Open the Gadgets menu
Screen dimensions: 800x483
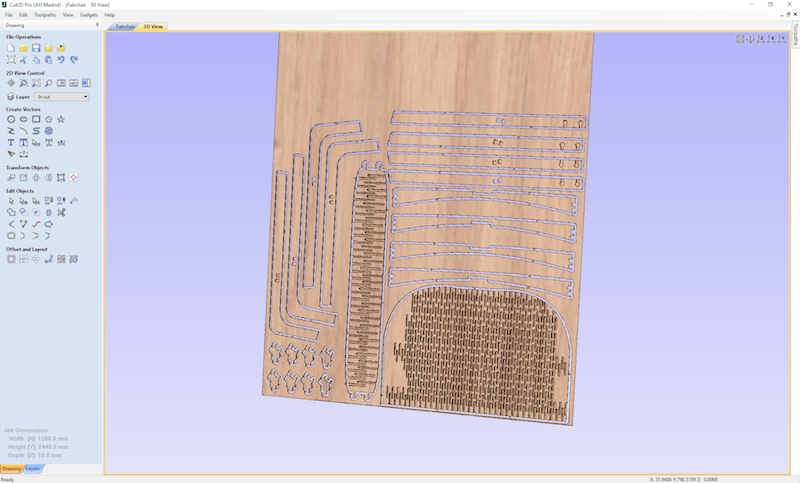(89, 15)
